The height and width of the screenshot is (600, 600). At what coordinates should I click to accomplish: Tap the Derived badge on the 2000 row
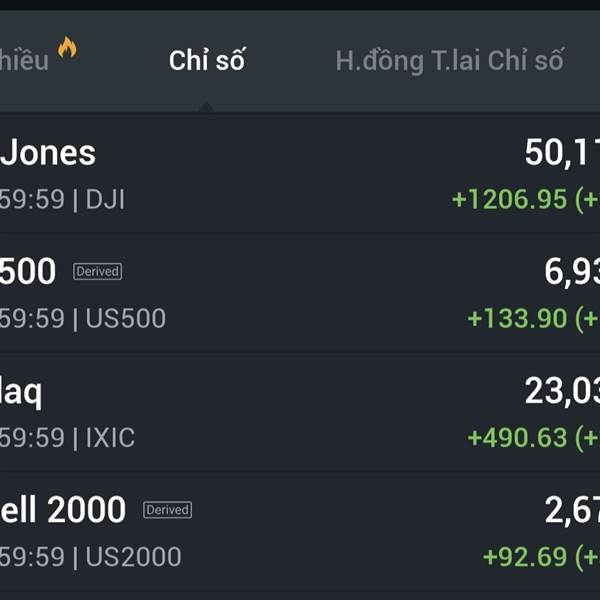coord(167,510)
